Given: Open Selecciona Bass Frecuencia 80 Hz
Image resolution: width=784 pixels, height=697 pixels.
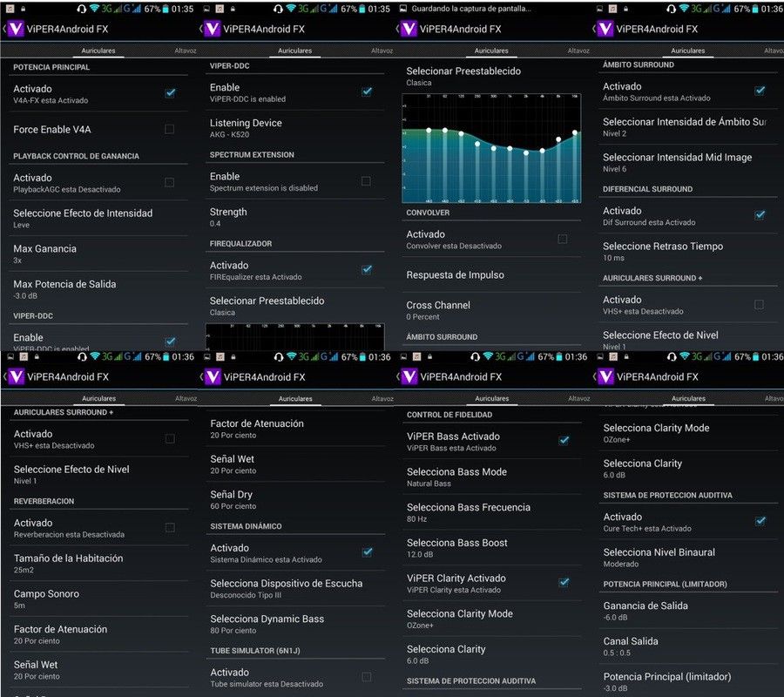Looking at the screenshot, I should tap(491, 512).
